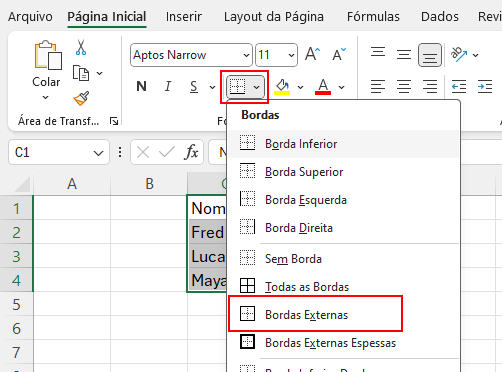This screenshot has height=372, width=502.
Task: Activate the Format Painter brush
Action: (81, 98)
